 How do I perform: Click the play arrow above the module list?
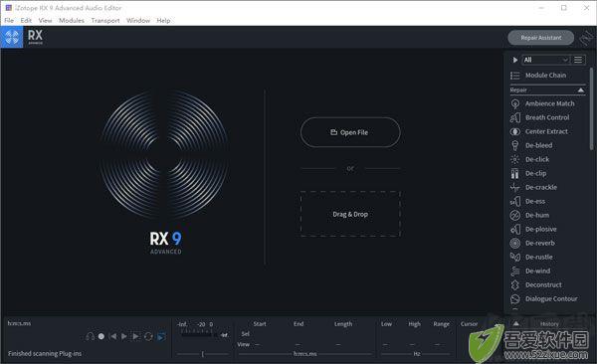click(514, 60)
